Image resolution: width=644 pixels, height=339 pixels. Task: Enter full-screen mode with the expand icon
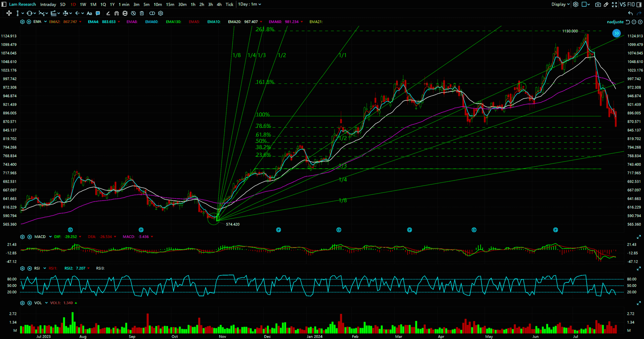(614, 4)
